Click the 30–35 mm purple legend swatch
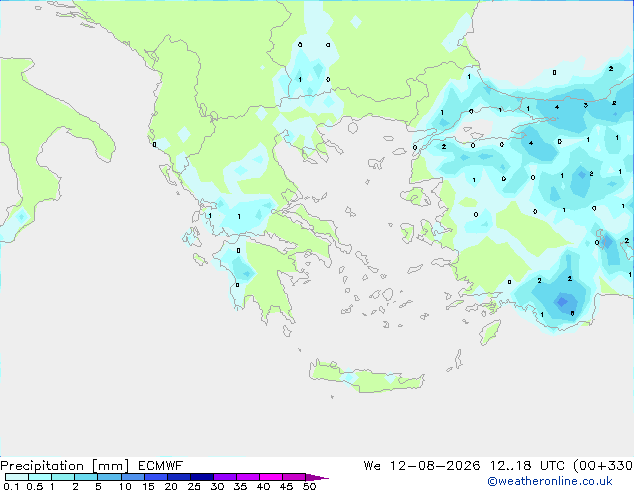The width and height of the screenshot is (634, 490). pyautogui.click(x=224, y=477)
